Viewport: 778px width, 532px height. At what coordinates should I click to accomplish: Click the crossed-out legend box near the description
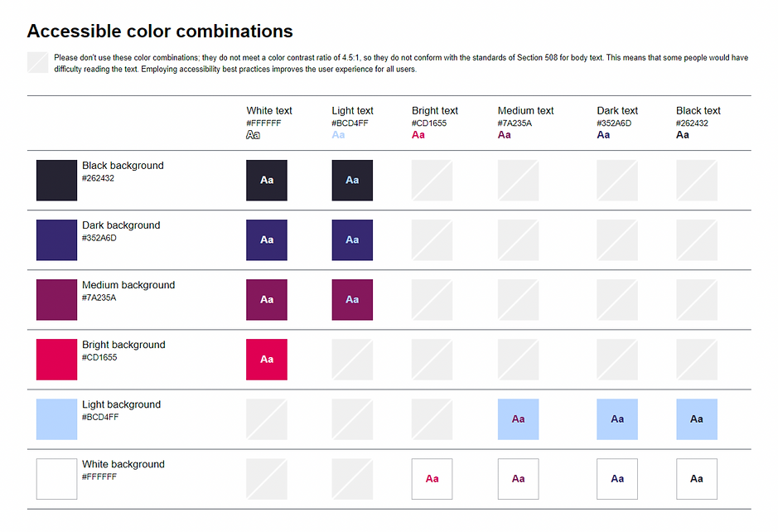38,62
